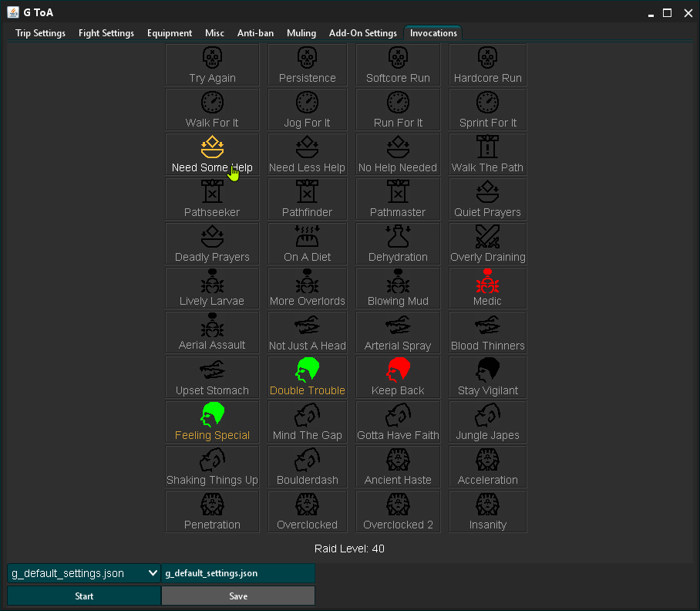
Task: Click the Start button
Action: click(x=84, y=596)
